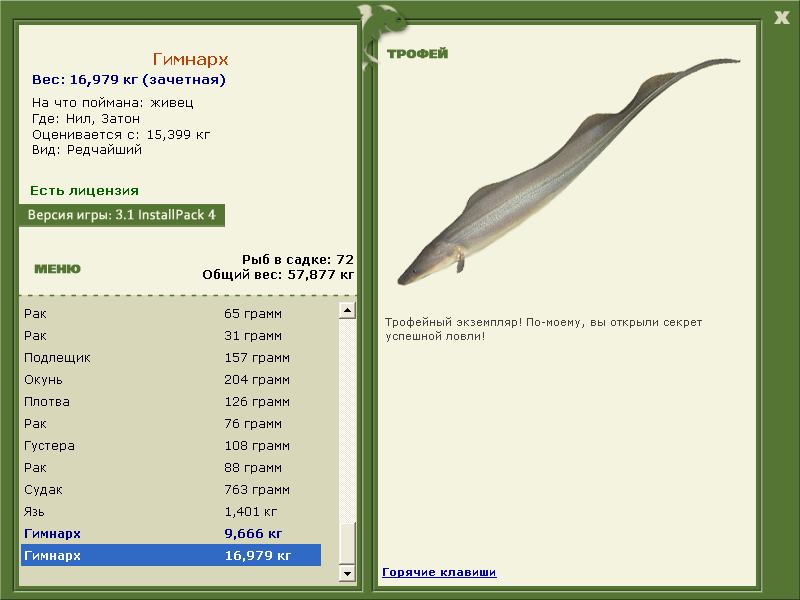Select the Гимнарх 9,666 кг entry
This screenshot has width=800, height=600.
170,534
